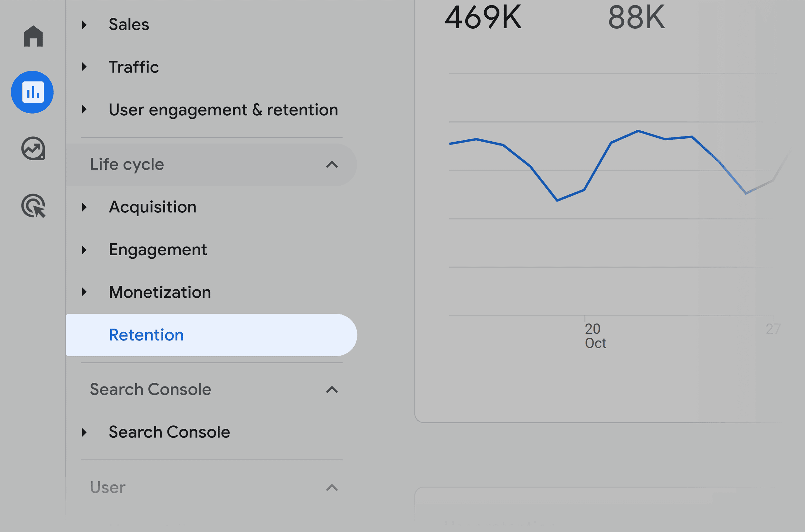Open the Search Console report item
805x532 pixels.
coord(169,432)
